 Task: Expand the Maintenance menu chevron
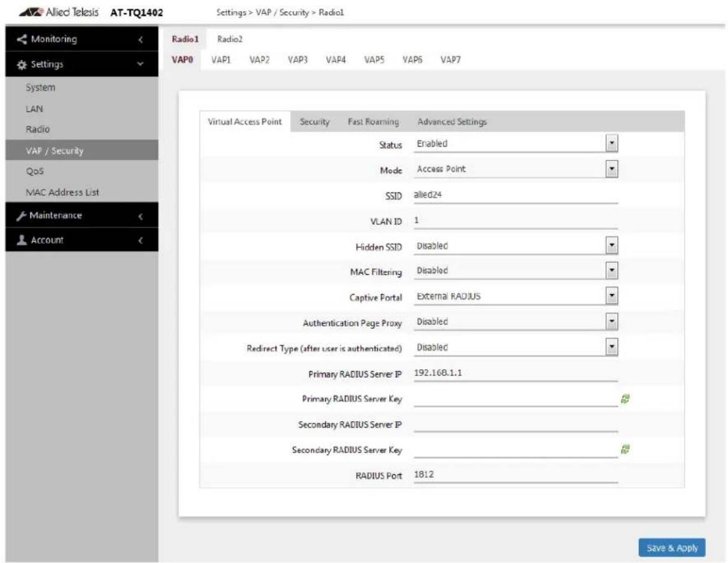click(x=141, y=216)
